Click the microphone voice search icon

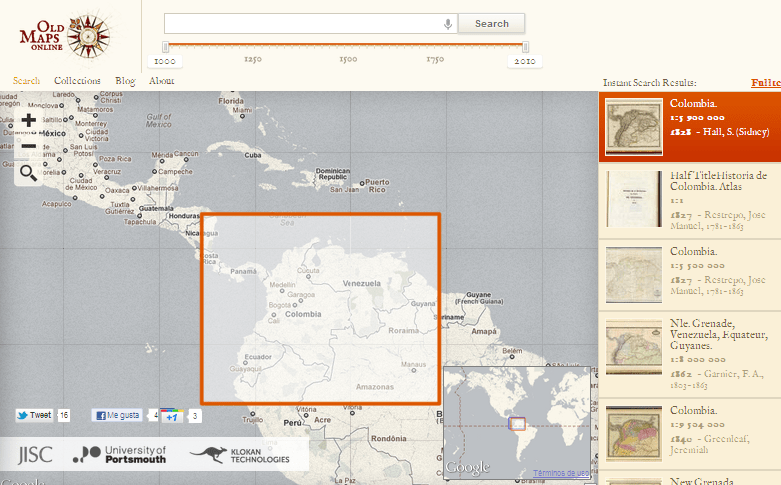(x=448, y=24)
